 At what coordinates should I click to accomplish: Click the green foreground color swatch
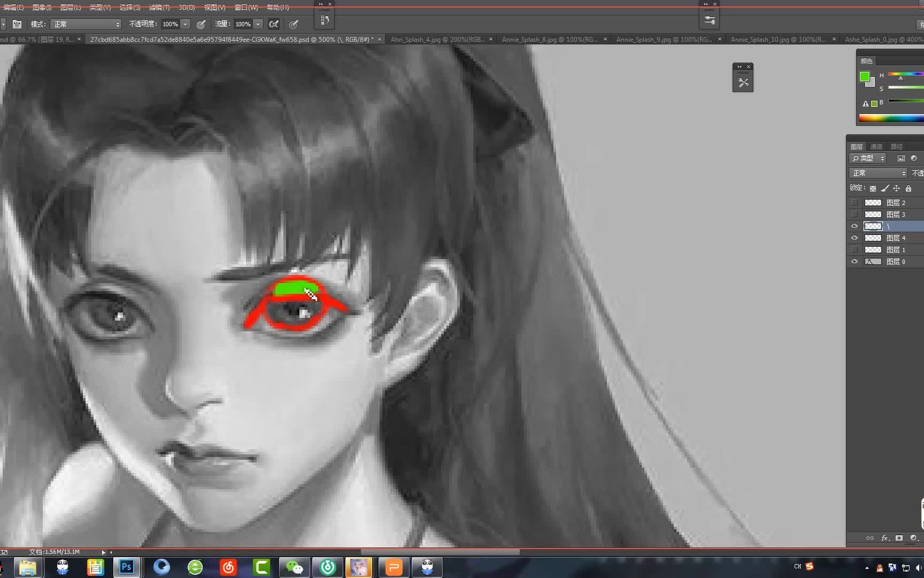[864, 77]
